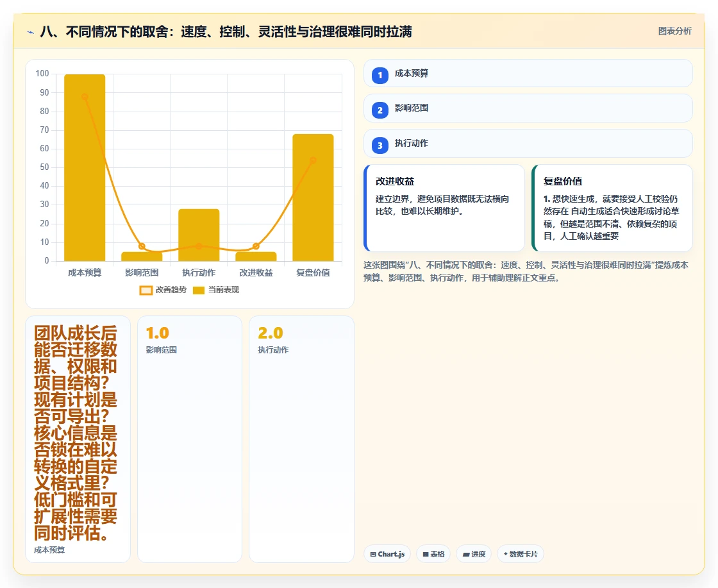718x588 pixels.
Task: Select numbered item 2 影响范围
Action: pyautogui.click(x=528, y=108)
